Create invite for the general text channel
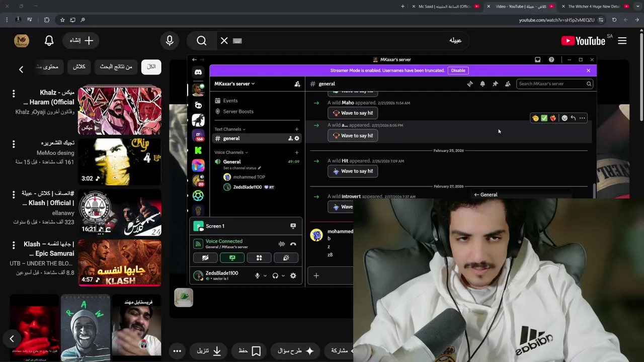Image resolution: width=644 pixels, height=362 pixels. point(290,138)
